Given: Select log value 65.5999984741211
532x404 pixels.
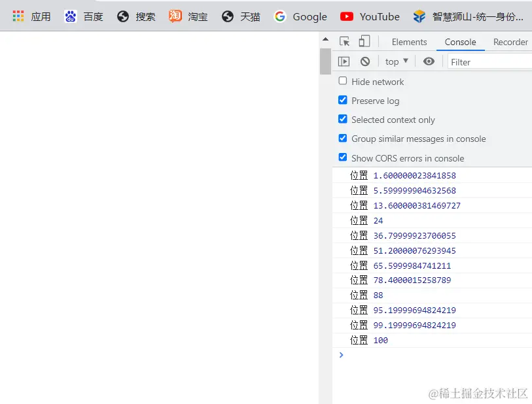Looking at the screenshot, I should click(412, 265).
